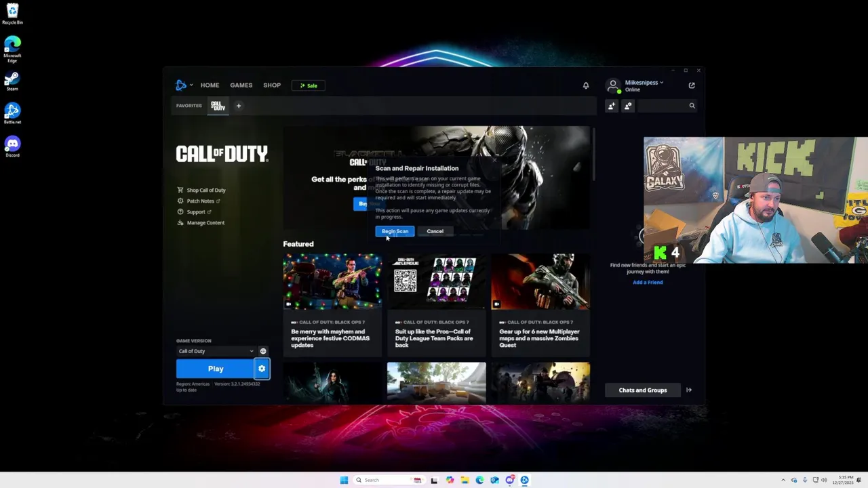868x488 pixels.
Task: Open the festive CODMAS news thumbnail
Action: point(332,281)
